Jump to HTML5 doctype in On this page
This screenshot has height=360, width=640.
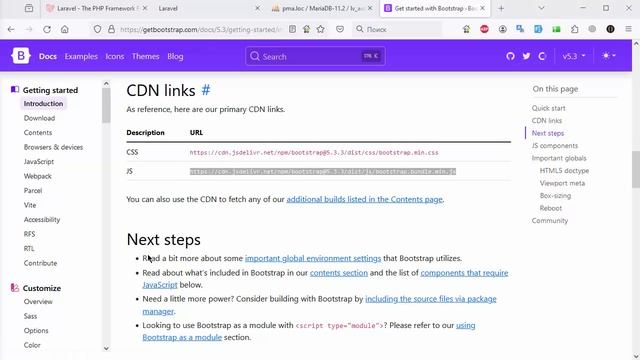click(564, 171)
